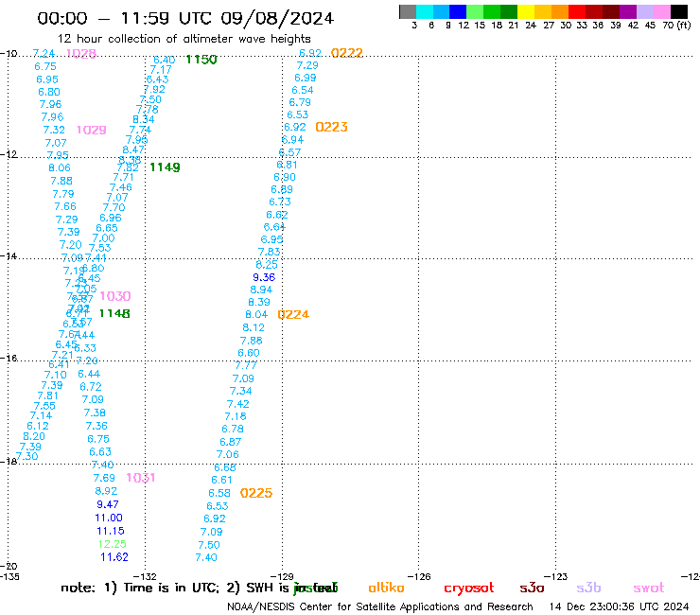Click the wave height value 7.30
Viewport: 700px width, 615px height.
click(26, 456)
